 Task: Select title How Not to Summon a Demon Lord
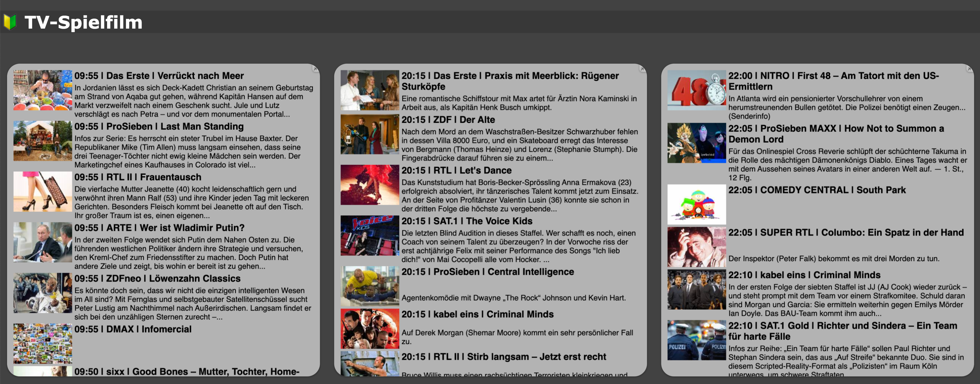(836, 134)
